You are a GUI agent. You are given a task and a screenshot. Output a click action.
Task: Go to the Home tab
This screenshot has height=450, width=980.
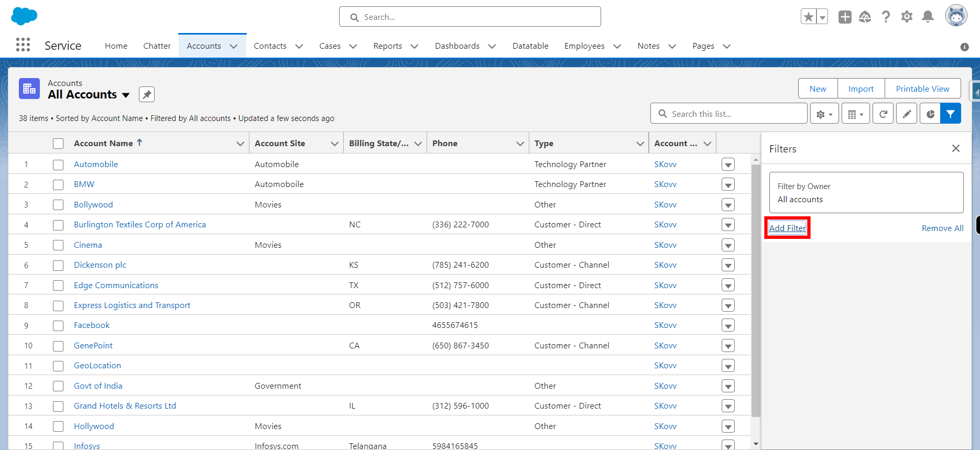pos(116,46)
